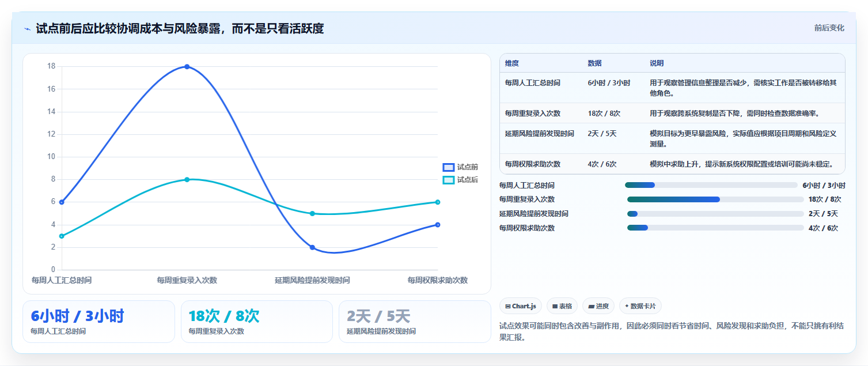868x366 pixels.
Task: Click the 数据 table column header
Action: point(594,63)
